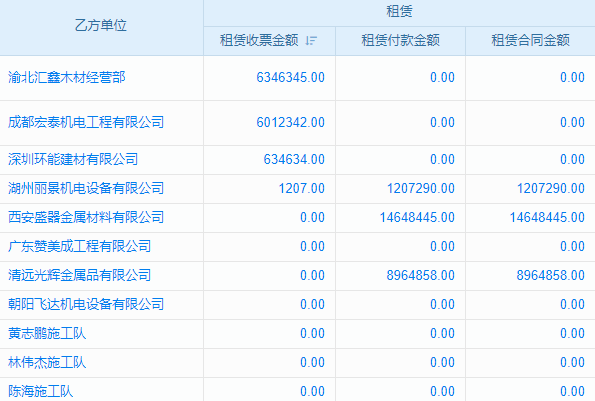Open 黄志鹏施工队 link
595x401 pixels.
47,333
